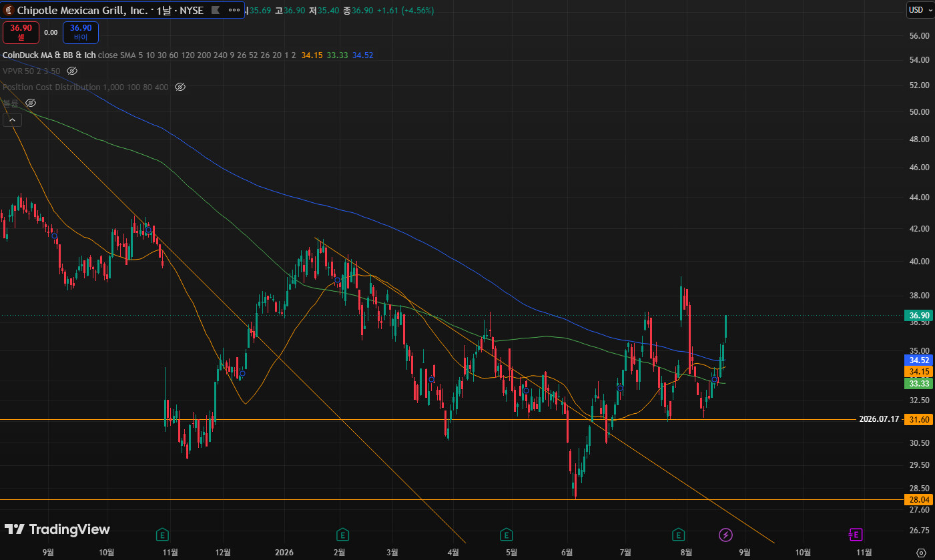Open chart settings gear at bottom right
This screenshot has height=560, width=935.
(921, 552)
